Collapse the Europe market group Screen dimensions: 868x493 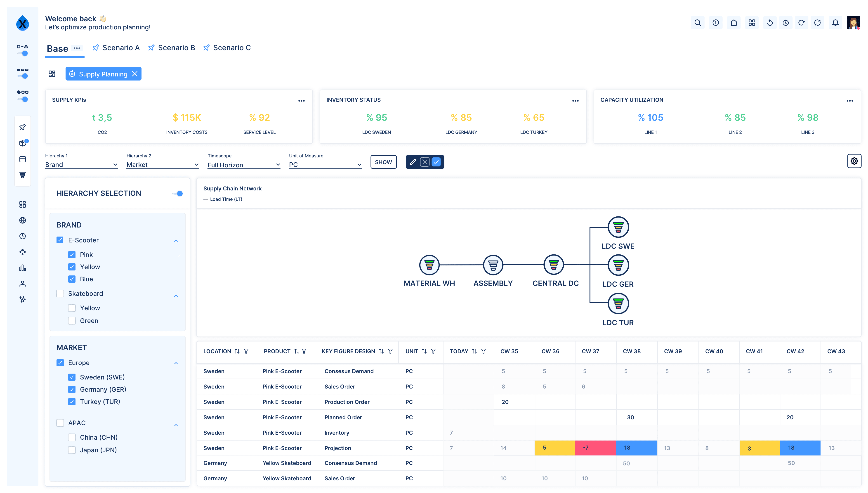(x=176, y=363)
